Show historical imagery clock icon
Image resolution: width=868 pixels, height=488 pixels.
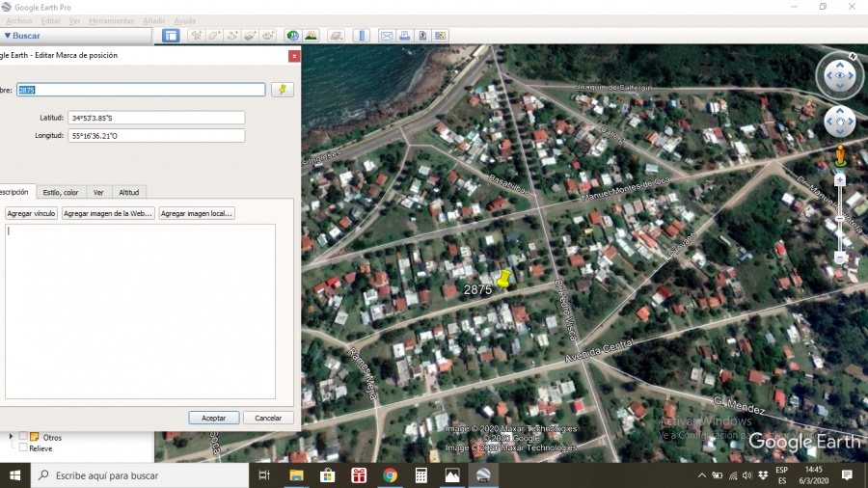coord(292,36)
